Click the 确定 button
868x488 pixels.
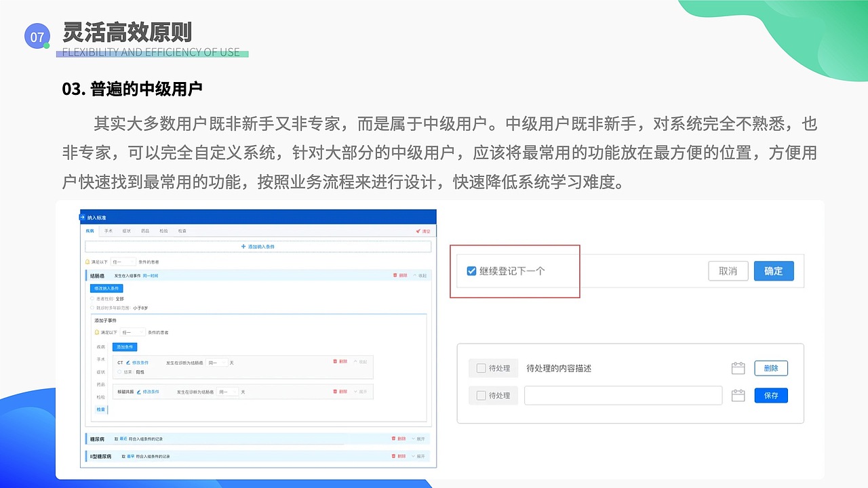773,270
